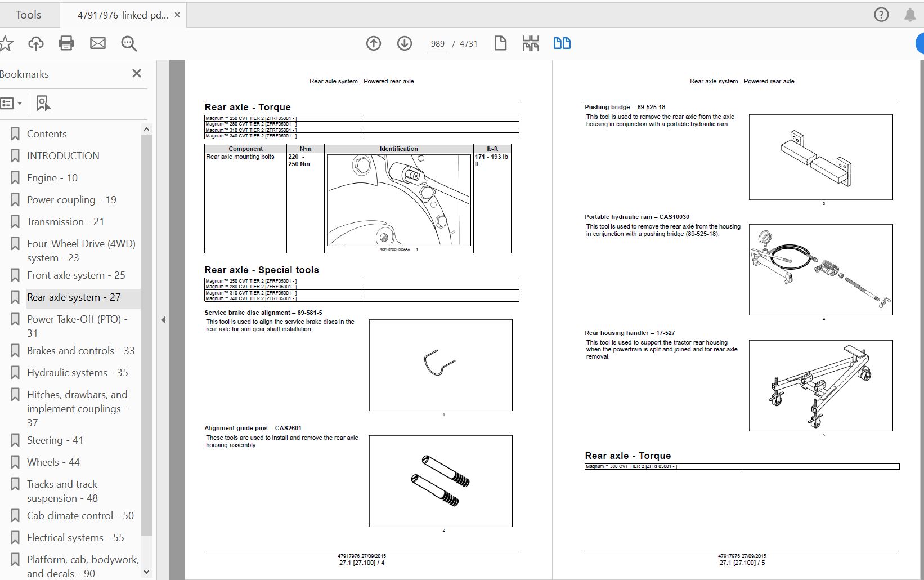Select the Transmission - 21 bookmark

(x=65, y=222)
